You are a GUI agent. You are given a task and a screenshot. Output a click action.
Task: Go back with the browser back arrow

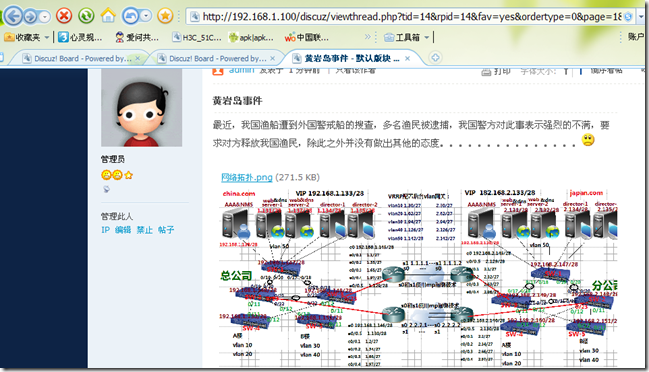(x=13, y=16)
